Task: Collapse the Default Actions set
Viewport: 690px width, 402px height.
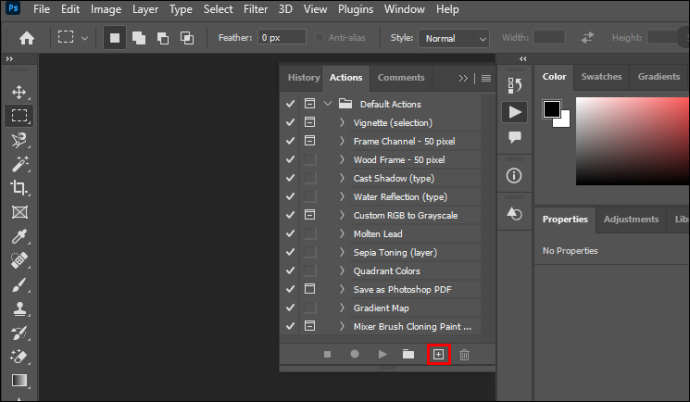Action: click(x=327, y=104)
